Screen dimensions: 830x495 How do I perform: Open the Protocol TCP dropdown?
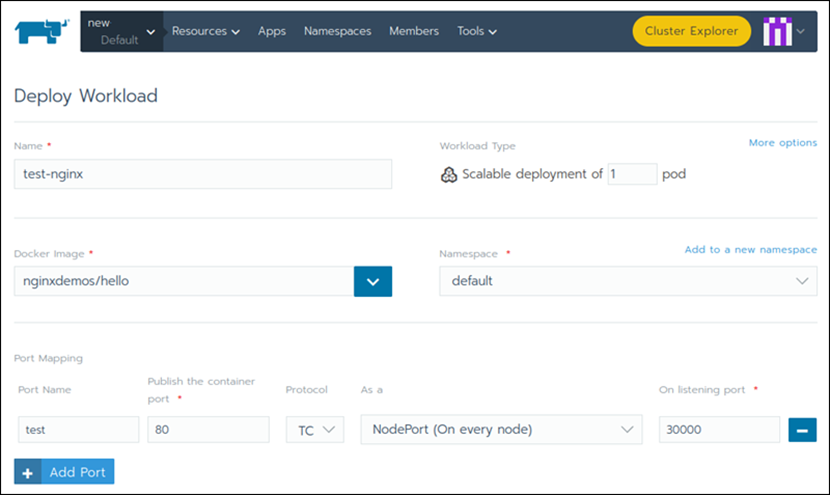314,429
